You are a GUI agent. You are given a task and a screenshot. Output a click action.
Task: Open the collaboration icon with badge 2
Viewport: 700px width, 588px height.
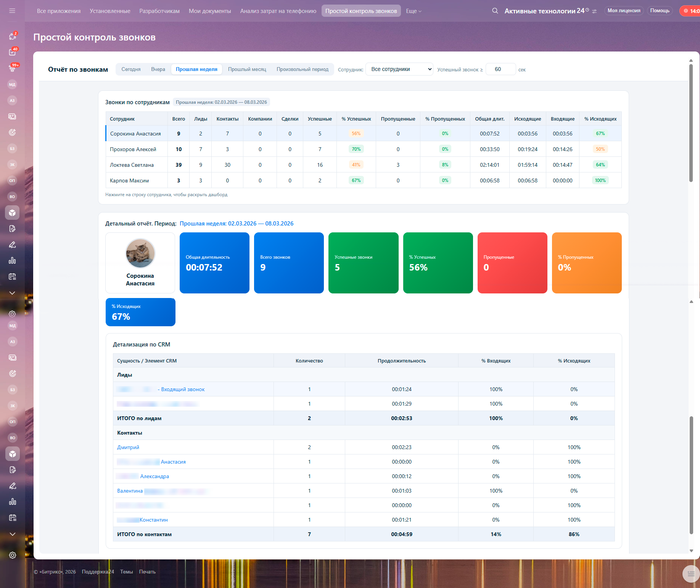click(12, 36)
